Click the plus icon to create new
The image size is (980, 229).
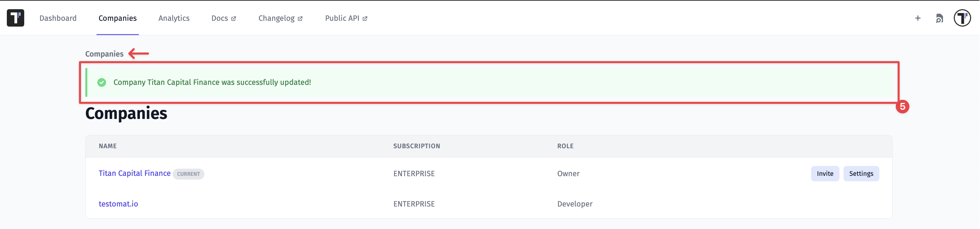918,18
